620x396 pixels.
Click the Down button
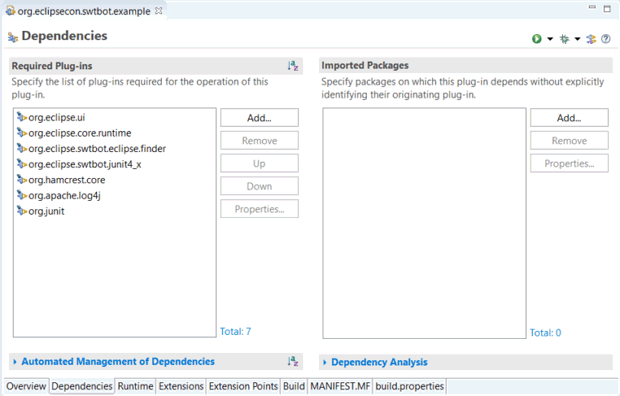tap(259, 186)
